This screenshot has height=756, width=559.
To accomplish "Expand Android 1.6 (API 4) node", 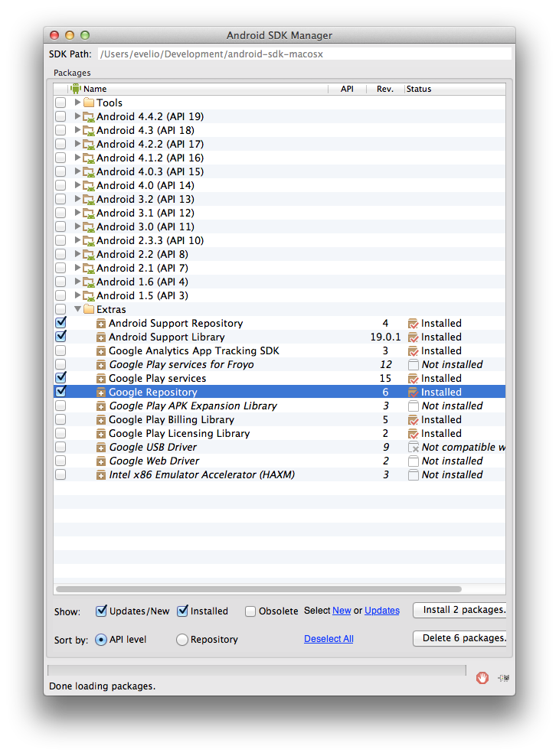I will point(77,282).
